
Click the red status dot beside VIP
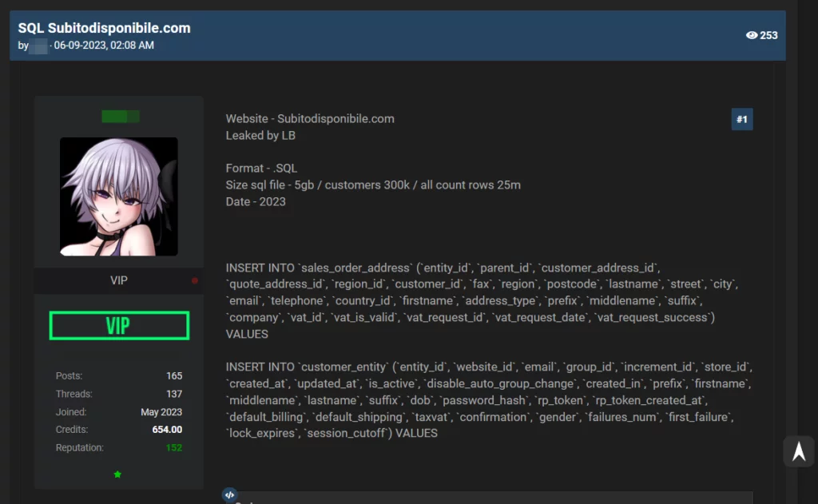[x=195, y=281]
